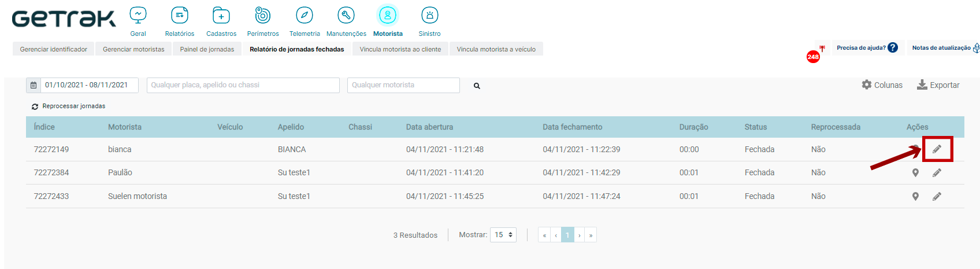Click the Exportar download button

point(938,85)
